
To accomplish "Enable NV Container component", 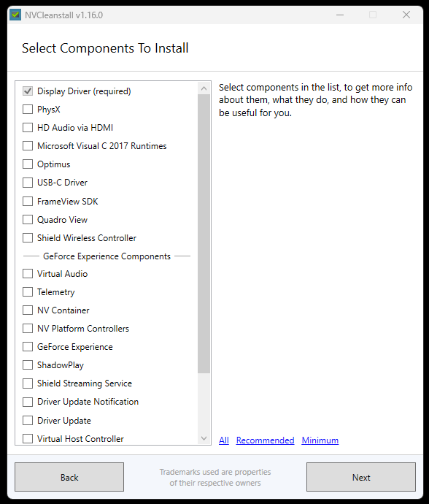I will click(x=28, y=310).
